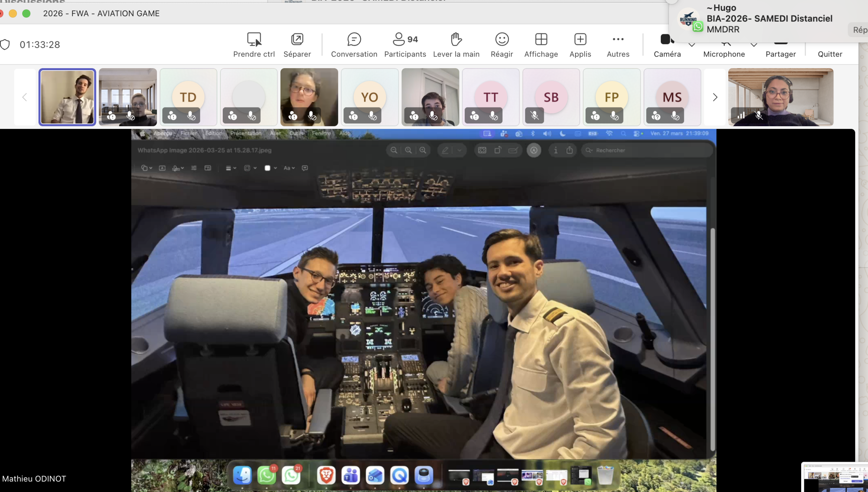Expand the Caméra options chevron
This screenshot has height=492, width=868.
pyautogui.click(x=692, y=45)
